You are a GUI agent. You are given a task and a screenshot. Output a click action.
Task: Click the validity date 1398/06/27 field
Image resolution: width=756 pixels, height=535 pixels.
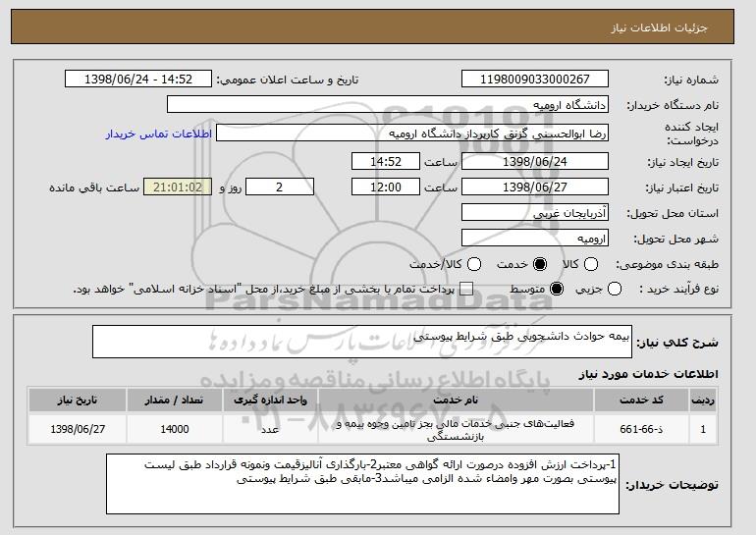[x=535, y=187]
